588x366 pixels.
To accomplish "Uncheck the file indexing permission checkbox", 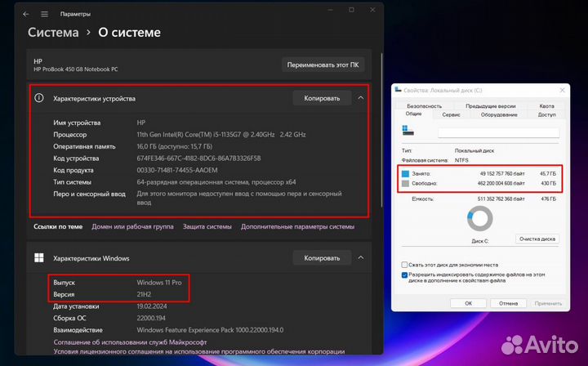I will tap(405, 275).
